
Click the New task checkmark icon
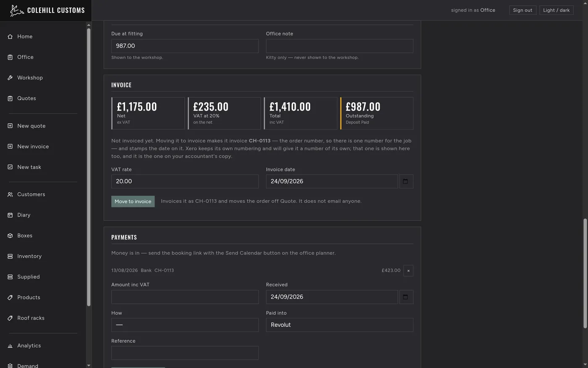tap(10, 167)
